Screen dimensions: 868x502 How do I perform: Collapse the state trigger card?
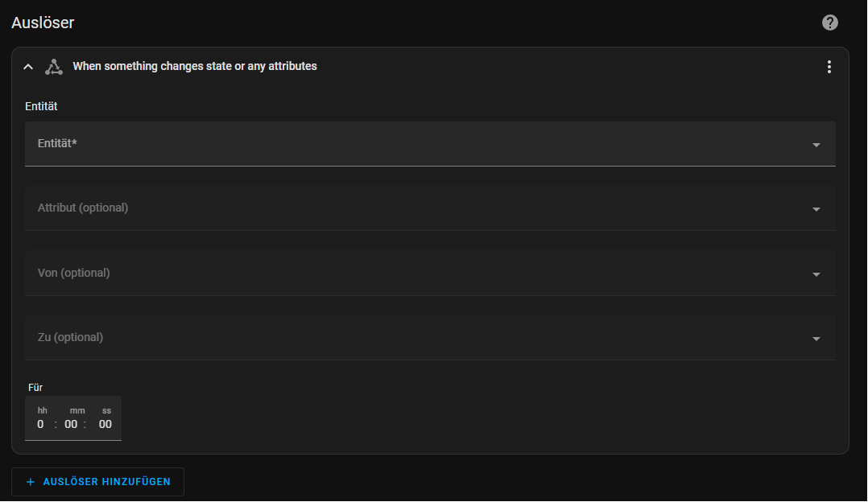[x=28, y=67]
